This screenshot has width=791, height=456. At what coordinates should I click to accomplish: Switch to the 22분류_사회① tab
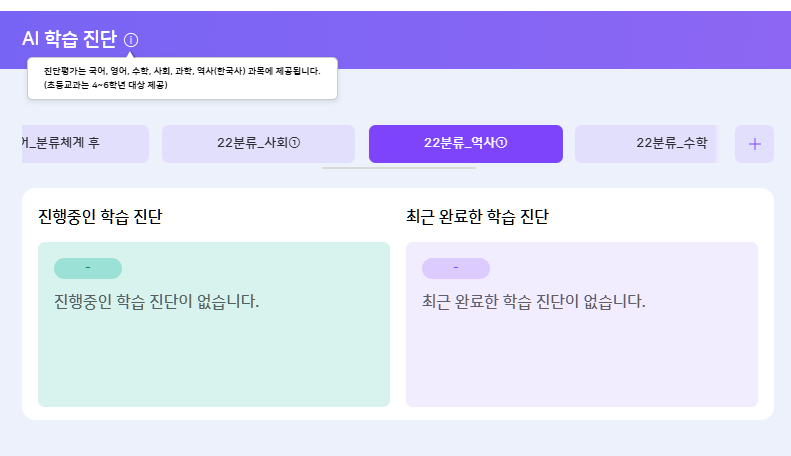point(258,144)
